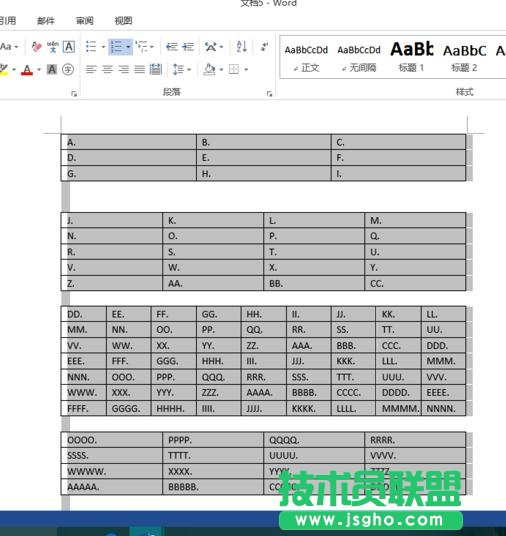Click the Borders button
Screen dimensions: 506x536
234,69
